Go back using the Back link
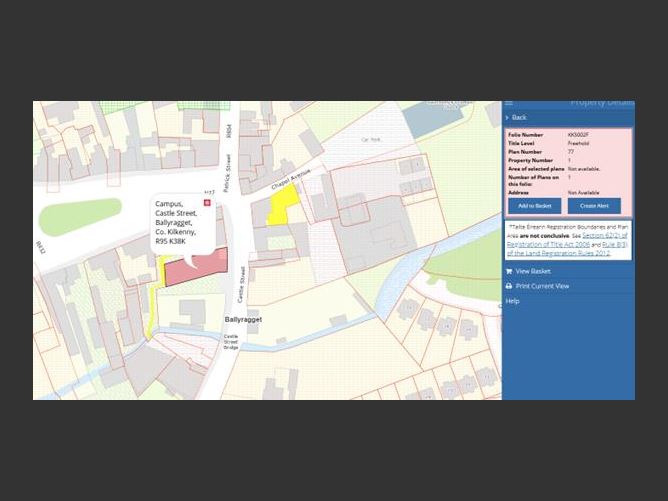 519,118
